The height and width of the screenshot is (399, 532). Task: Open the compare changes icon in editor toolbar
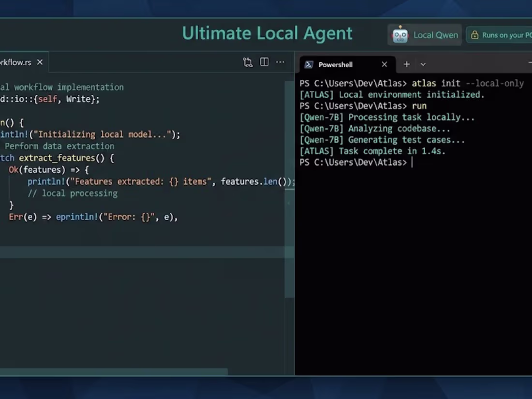[x=248, y=62]
